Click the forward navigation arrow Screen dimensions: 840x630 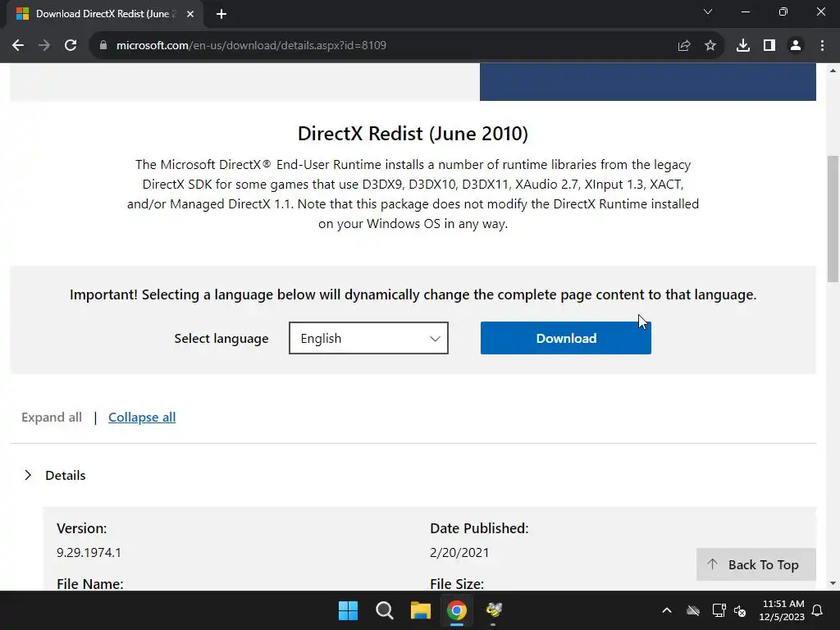(x=44, y=46)
